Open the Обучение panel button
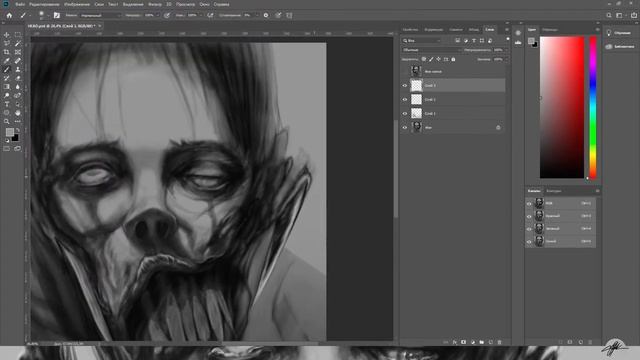The width and height of the screenshot is (640, 360). [x=619, y=33]
